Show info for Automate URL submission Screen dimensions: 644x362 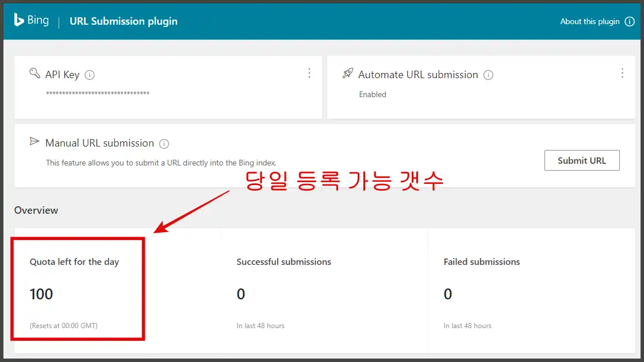pyautogui.click(x=488, y=75)
